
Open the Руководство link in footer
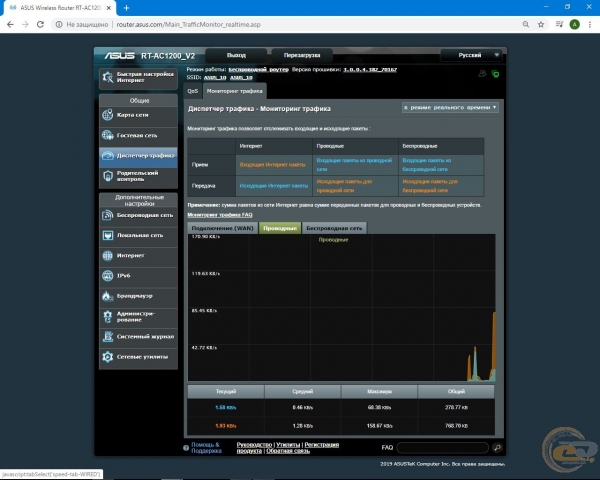[x=254, y=445]
